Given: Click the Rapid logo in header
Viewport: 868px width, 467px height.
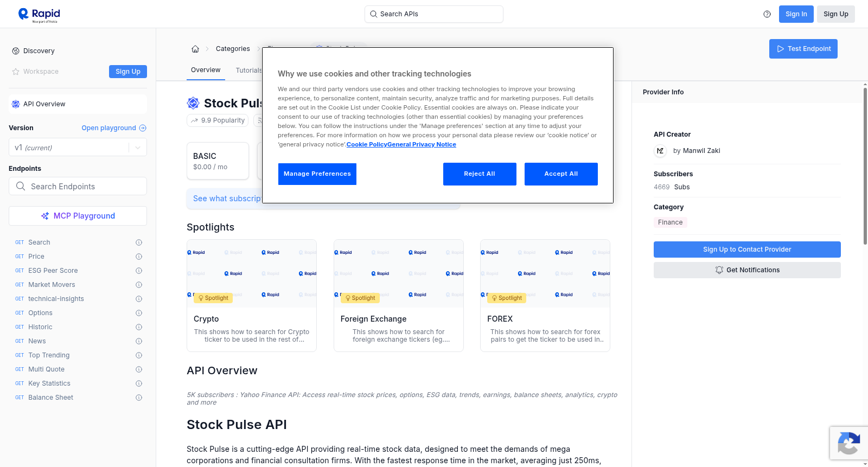Looking at the screenshot, I should click(39, 15).
